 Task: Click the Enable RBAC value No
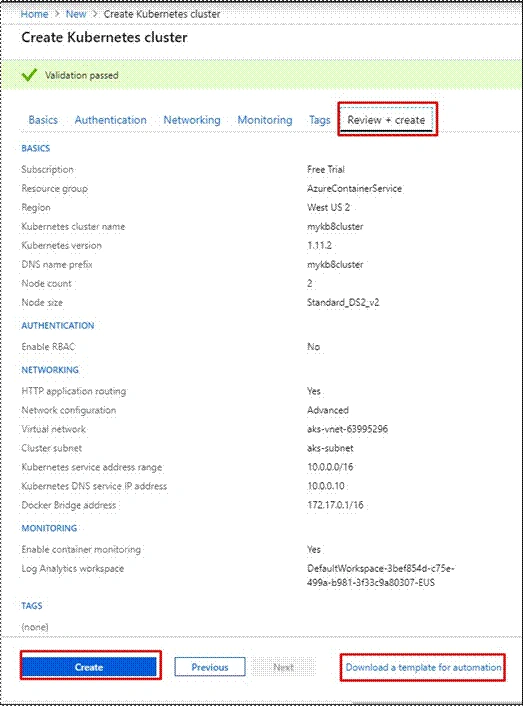(x=313, y=347)
